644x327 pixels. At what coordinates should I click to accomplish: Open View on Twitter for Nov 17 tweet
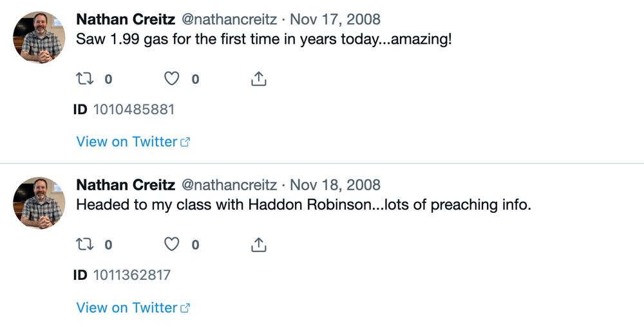pyautogui.click(x=126, y=142)
